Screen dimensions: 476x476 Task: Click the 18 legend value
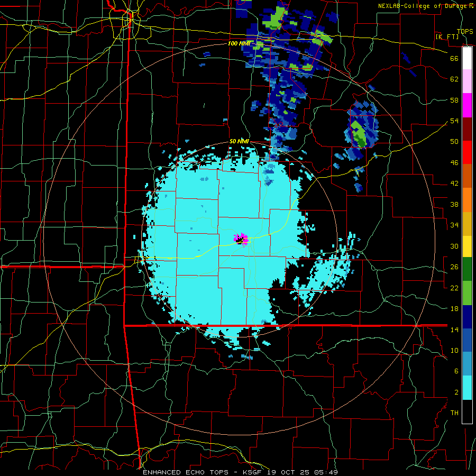coord(454,309)
